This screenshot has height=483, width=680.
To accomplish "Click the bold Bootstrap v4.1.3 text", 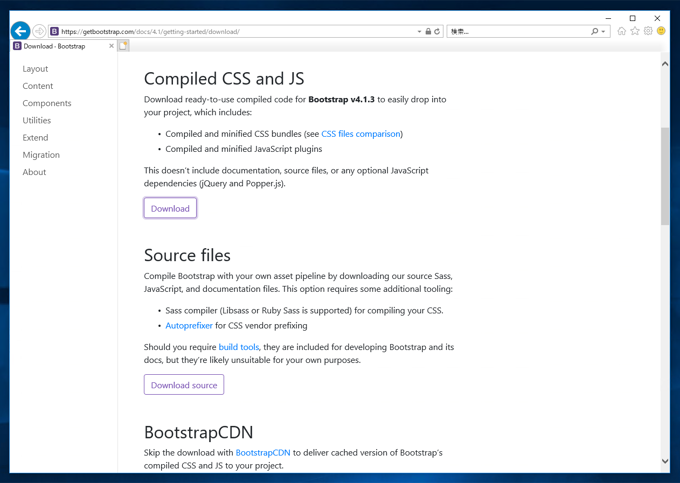I will (x=341, y=99).
